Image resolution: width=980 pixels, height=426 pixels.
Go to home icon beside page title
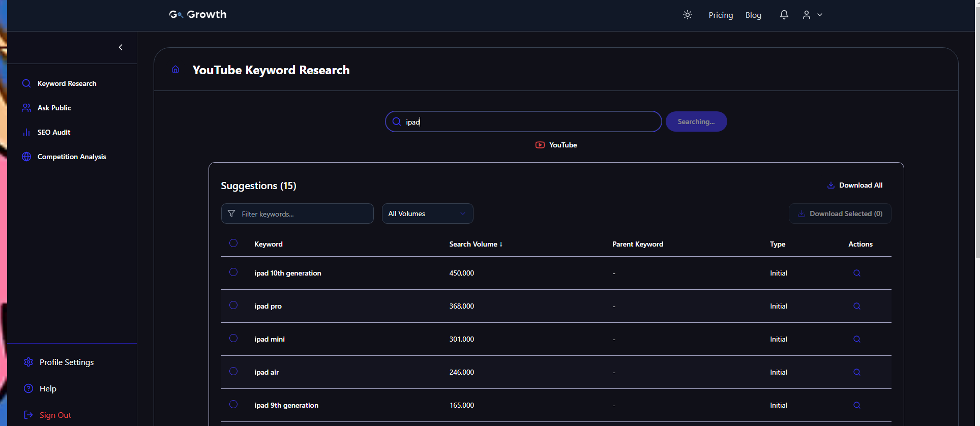pyautogui.click(x=175, y=69)
